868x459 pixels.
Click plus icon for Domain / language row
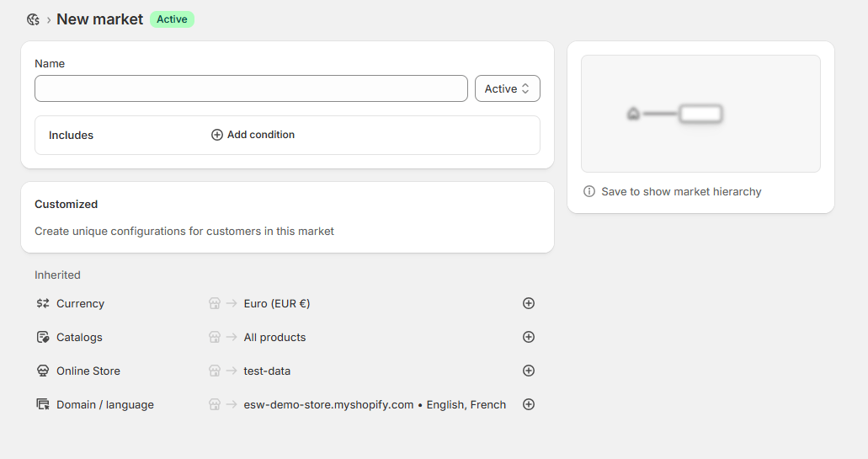click(529, 405)
